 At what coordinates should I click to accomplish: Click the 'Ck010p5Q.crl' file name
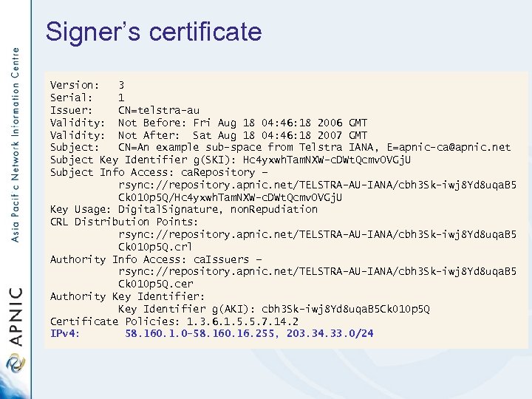point(155,247)
